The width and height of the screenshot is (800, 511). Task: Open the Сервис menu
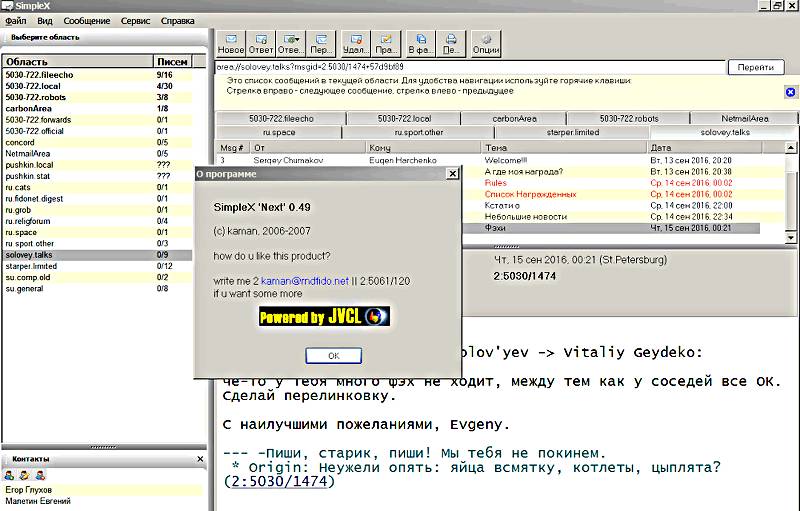(x=135, y=21)
